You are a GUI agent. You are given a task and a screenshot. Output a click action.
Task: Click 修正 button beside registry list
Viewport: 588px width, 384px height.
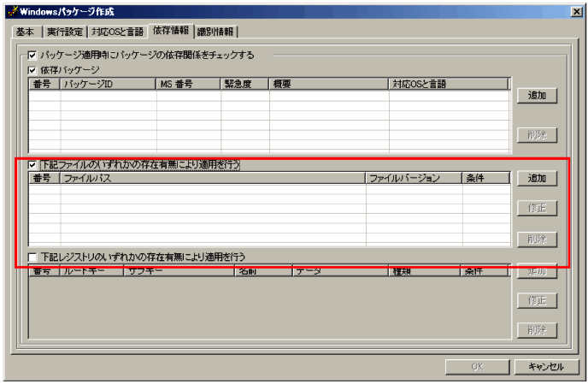pyautogui.click(x=537, y=301)
